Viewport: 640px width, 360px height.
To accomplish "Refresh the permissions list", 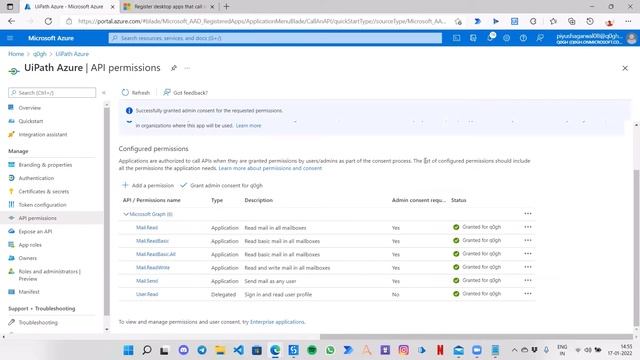I will point(136,93).
